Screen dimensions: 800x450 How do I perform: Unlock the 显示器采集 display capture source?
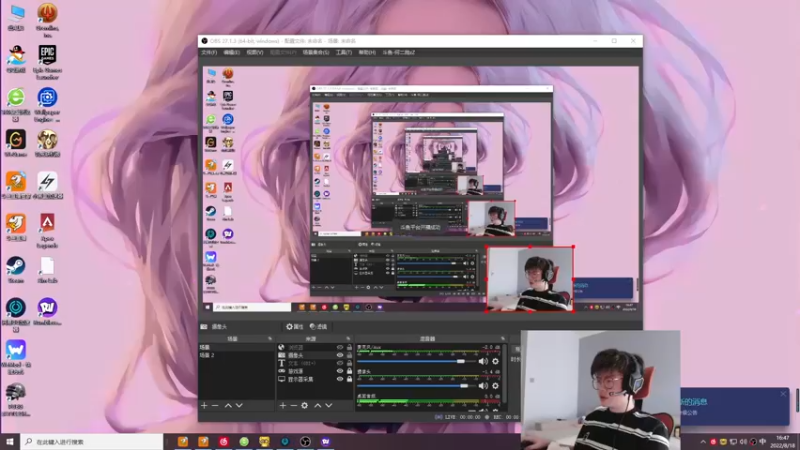(349, 380)
